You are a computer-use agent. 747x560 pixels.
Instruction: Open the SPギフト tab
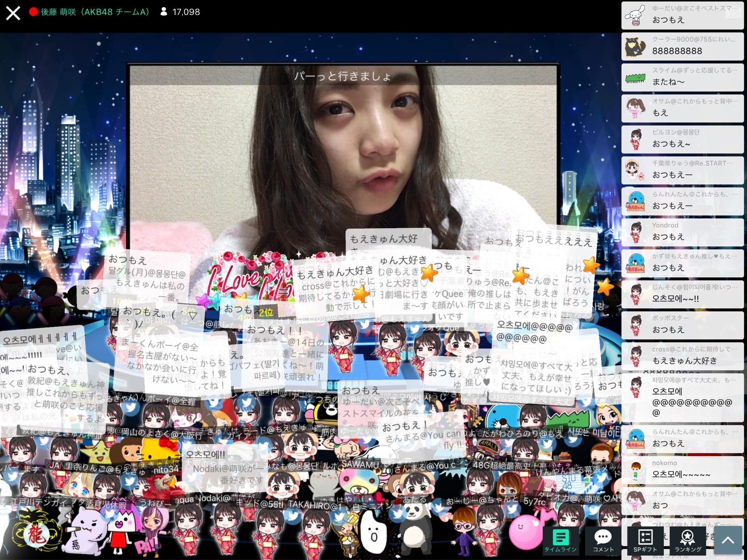pyautogui.click(x=645, y=541)
